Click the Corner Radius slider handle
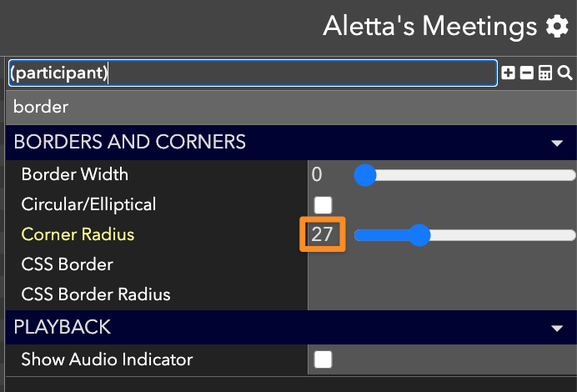Image resolution: width=577 pixels, height=392 pixels. pos(419,235)
